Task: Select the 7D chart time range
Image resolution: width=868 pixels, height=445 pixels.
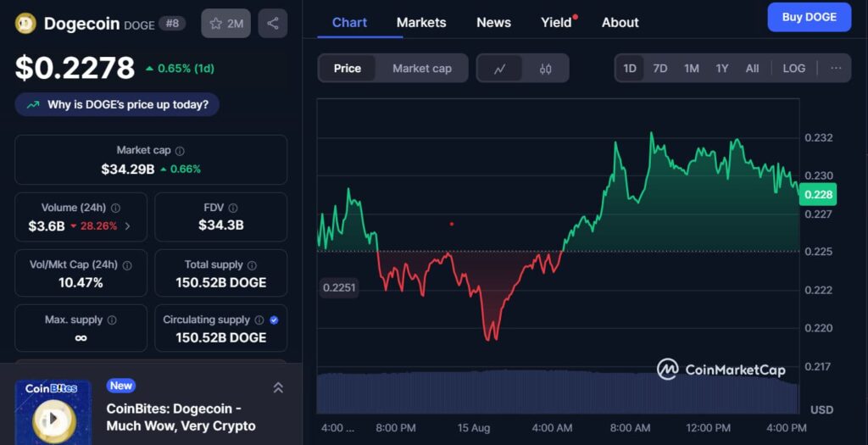Action: [660, 69]
